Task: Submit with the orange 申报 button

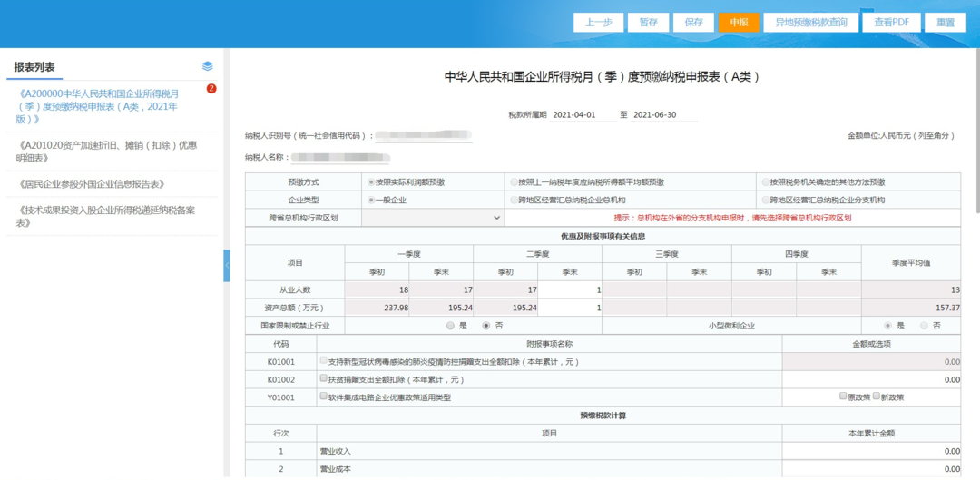Action: pos(739,22)
